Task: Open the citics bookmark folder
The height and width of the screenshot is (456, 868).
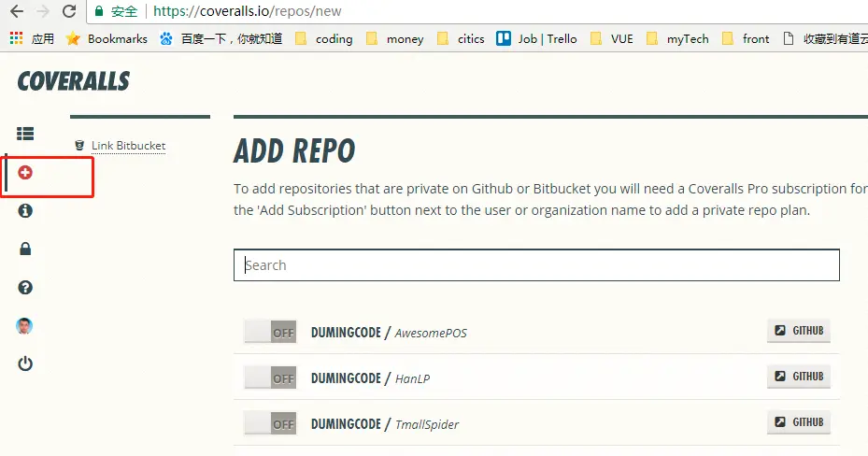Action: tap(461, 38)
